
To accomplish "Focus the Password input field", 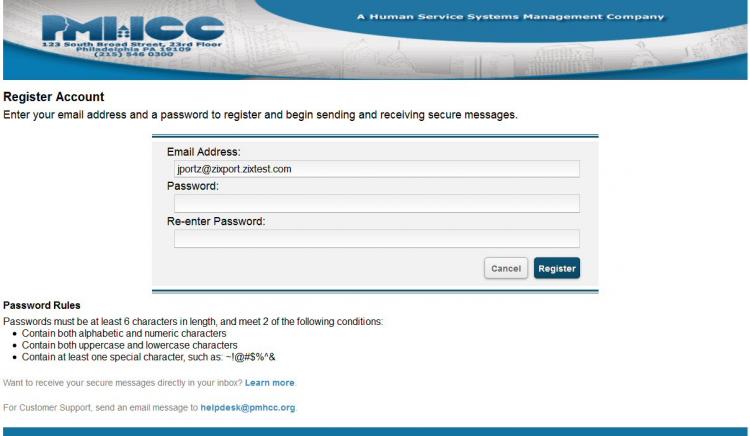I will pos(376,204).
